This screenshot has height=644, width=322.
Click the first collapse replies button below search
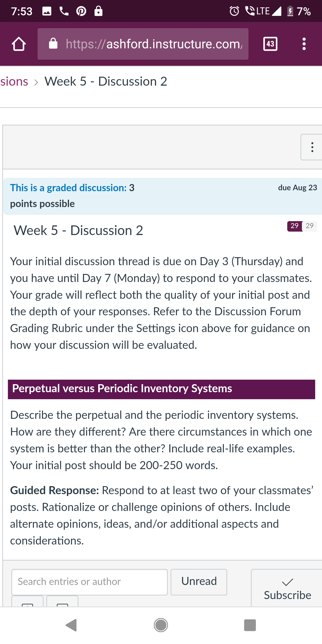pyautogui.click(x=28, y=602)
